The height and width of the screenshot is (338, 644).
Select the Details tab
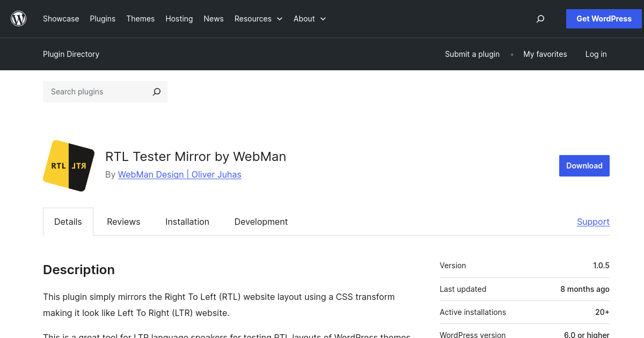68,222
